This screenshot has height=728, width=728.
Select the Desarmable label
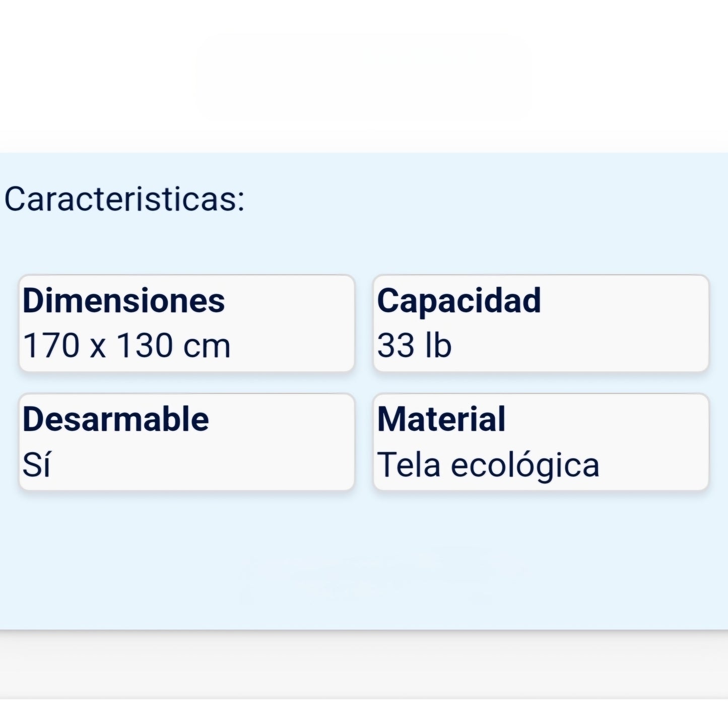pos(116,419)
